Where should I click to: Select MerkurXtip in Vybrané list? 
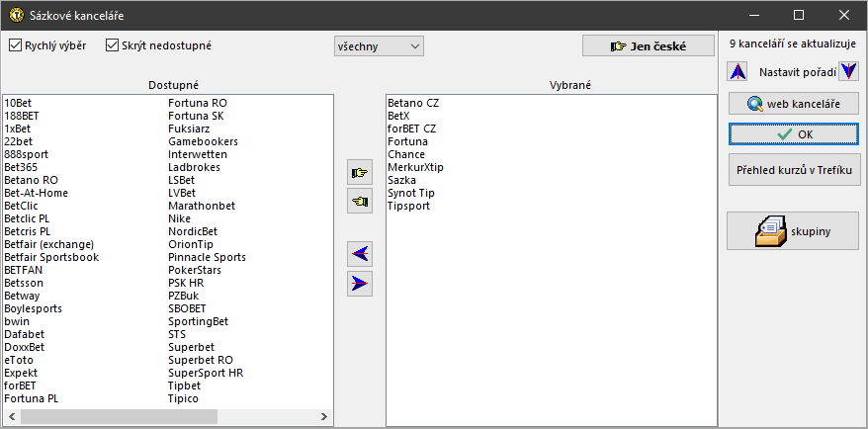pos(416,167)
